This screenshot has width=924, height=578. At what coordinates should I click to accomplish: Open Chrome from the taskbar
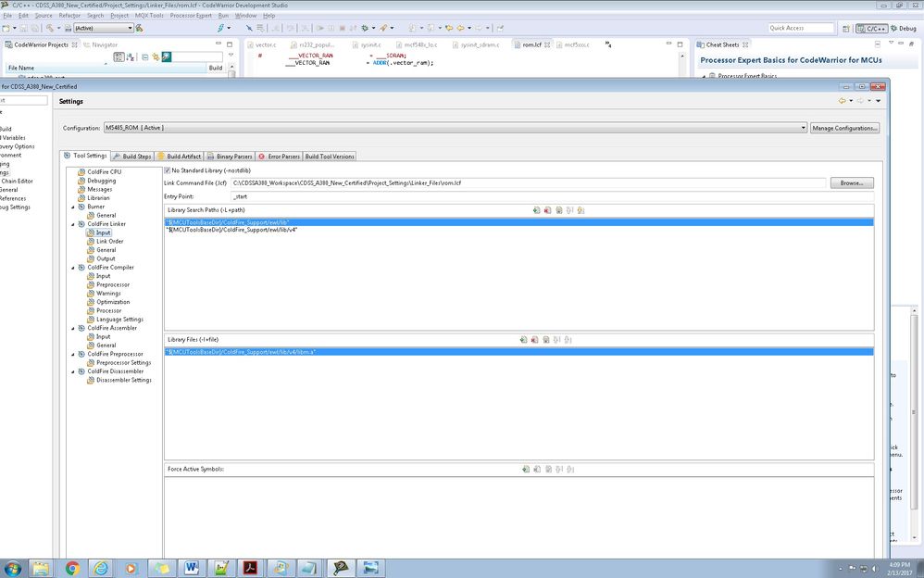[x=72, y=568]
